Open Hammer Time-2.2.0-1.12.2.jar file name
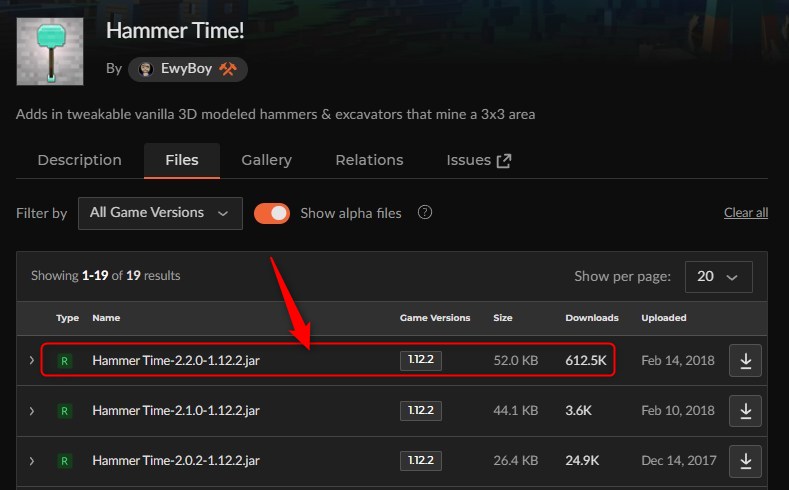Image resolution: width=789 pixels, height=490 pixels. 176,360
